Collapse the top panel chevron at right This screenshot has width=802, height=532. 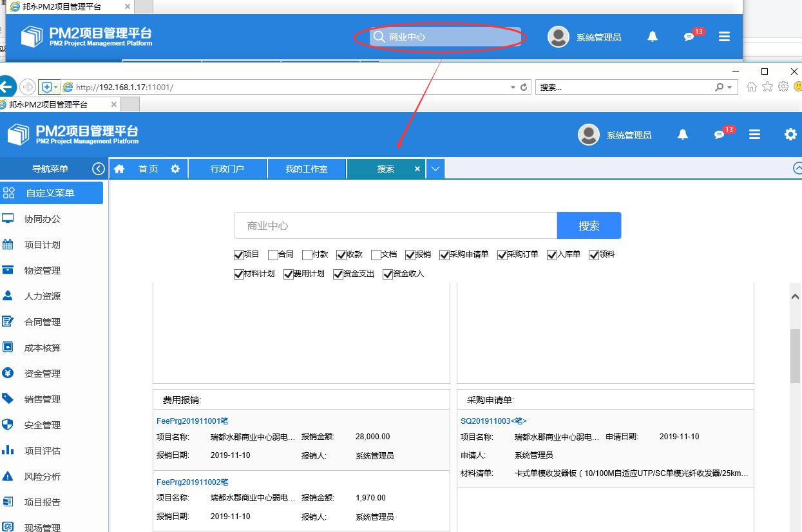pyautogui.click(x=797, y=169)
